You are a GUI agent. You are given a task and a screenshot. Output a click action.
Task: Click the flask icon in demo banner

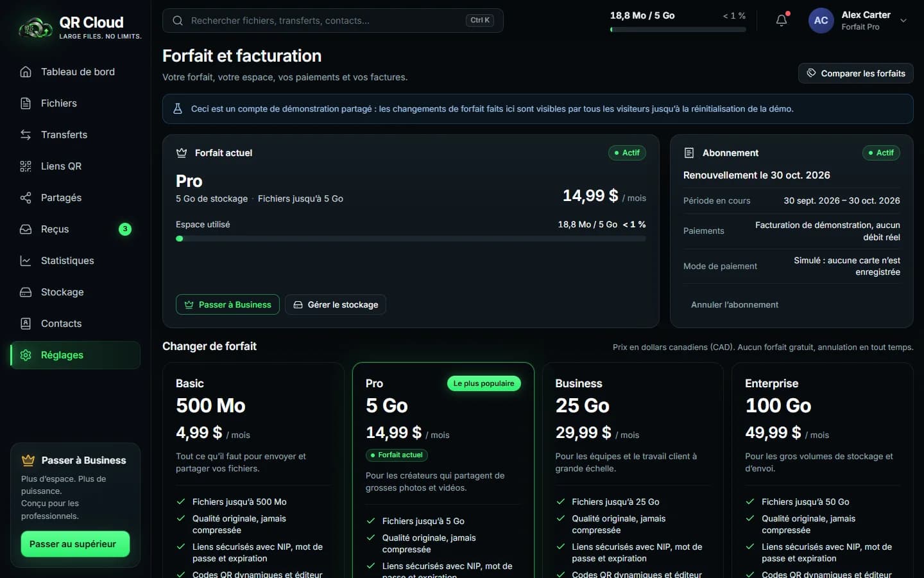click(x=178, y=109)
